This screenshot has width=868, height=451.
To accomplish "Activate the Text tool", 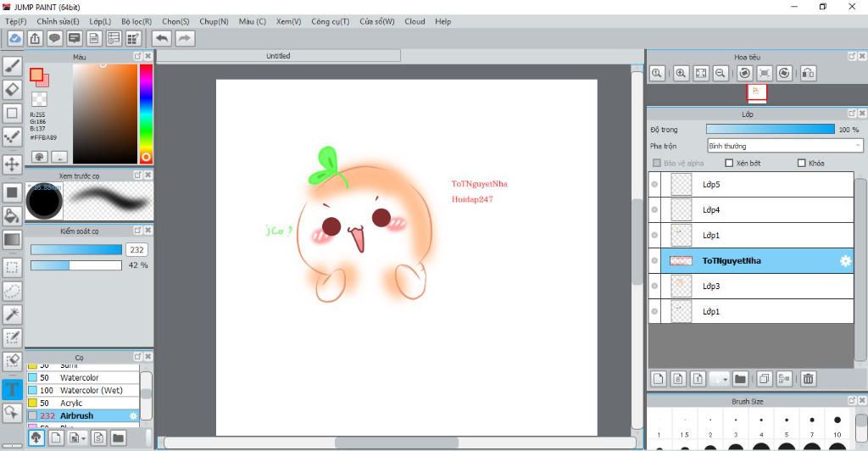I will [x=12, y=389].
